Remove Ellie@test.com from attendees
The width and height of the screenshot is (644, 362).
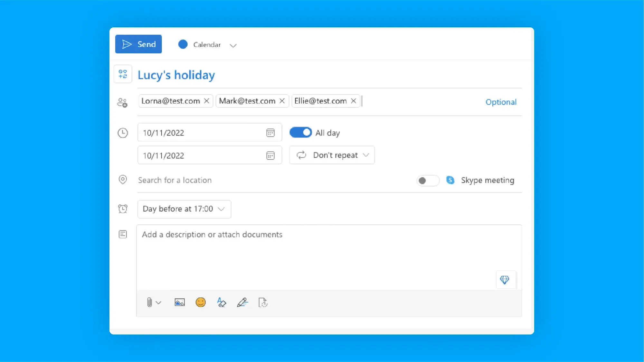pos(354,101)
